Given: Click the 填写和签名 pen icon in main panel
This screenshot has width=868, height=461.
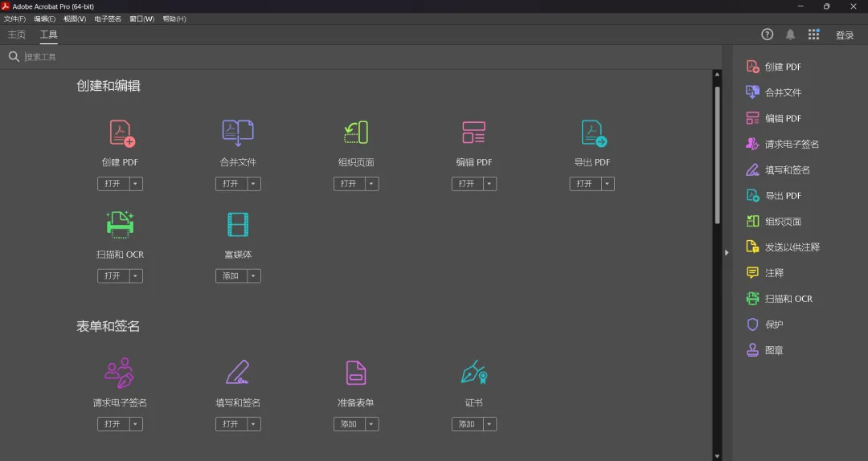Looking at the screenshot, I should [237, 373].
